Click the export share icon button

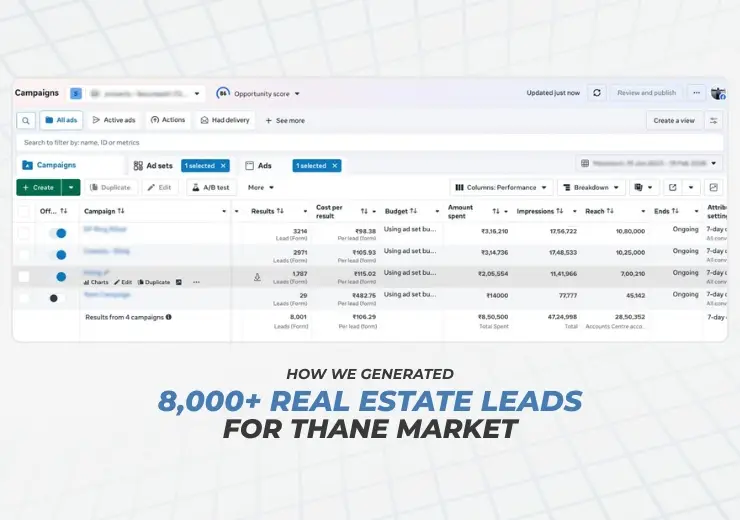[x=673, y=187]
